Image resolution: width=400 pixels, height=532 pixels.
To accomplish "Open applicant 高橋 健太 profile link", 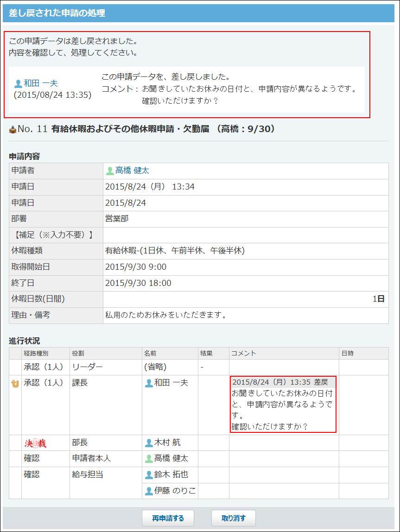I will click(132, 171).
